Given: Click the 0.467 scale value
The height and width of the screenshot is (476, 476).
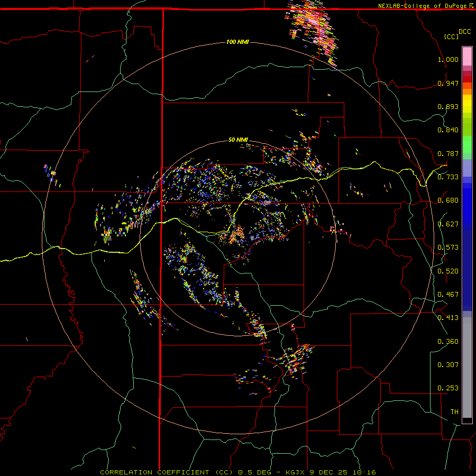Looking at the screenshot, I should tap(448, 295).
